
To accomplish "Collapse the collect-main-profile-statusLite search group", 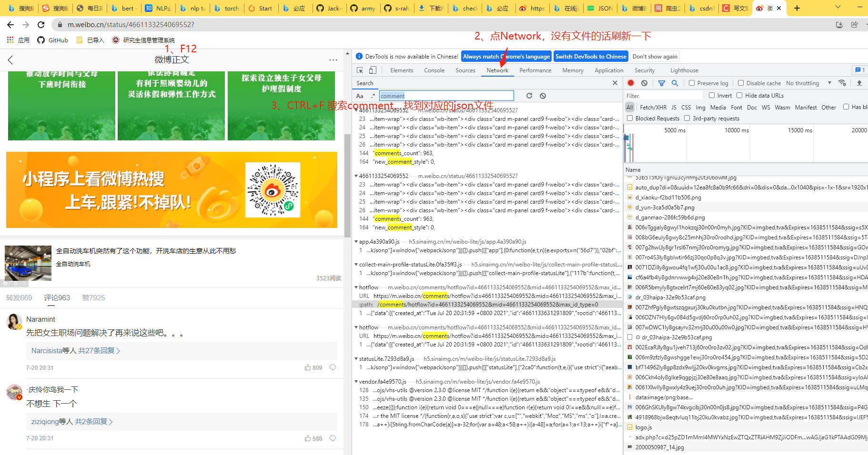I will (x=356, y=265).
